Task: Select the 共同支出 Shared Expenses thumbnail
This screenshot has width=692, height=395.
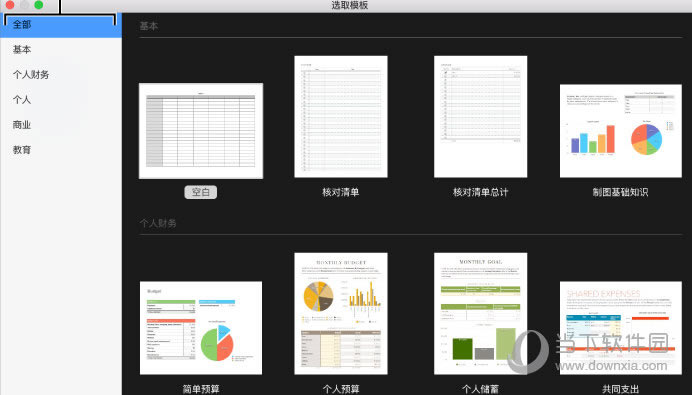Action: coord(621,328)
